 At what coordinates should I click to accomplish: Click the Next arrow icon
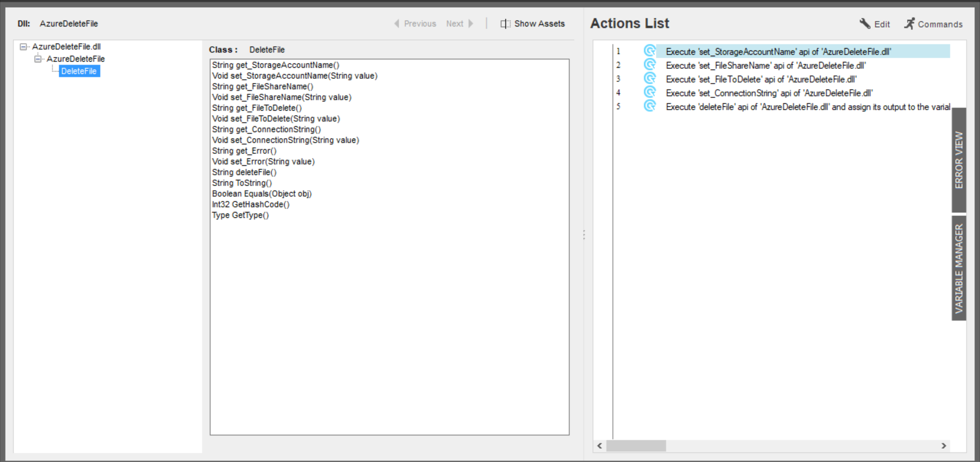tap(471, 23)
